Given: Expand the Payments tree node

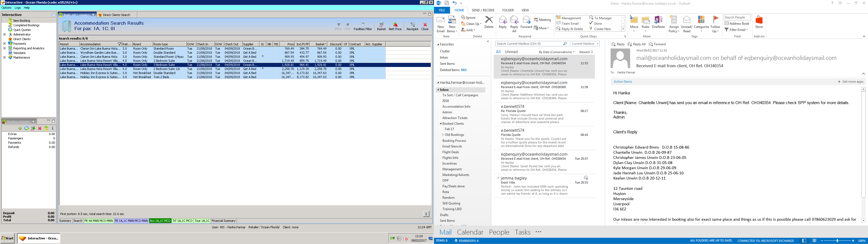Looking at the screenshot, I should 4,43.
